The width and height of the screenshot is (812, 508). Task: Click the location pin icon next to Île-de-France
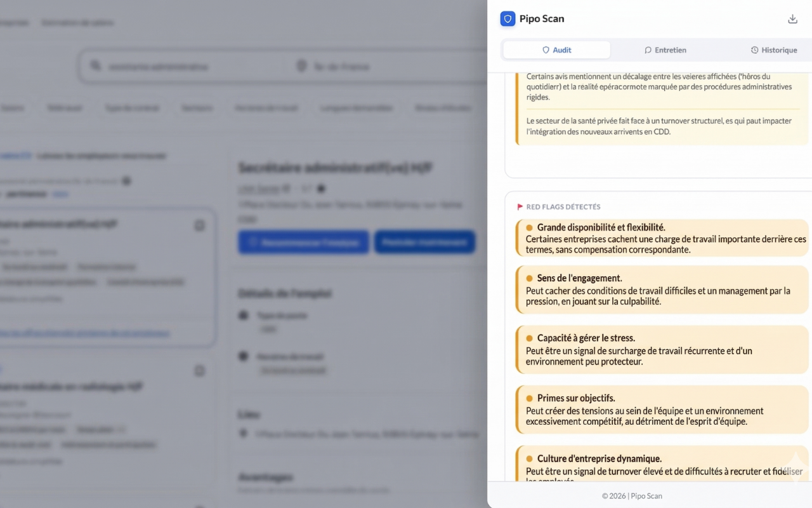[x=301, y=66]
